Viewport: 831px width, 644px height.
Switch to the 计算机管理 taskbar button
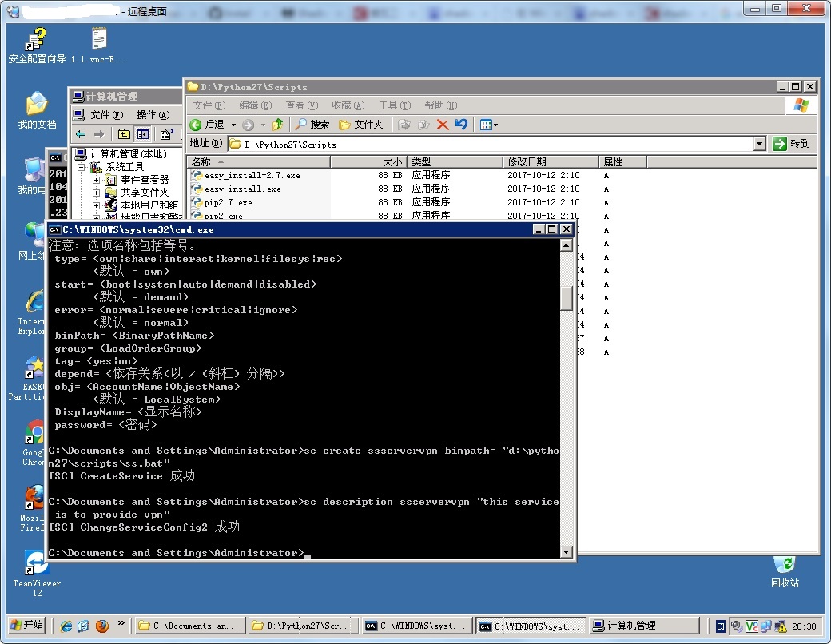pyautogui.click(x=643, y=626)
